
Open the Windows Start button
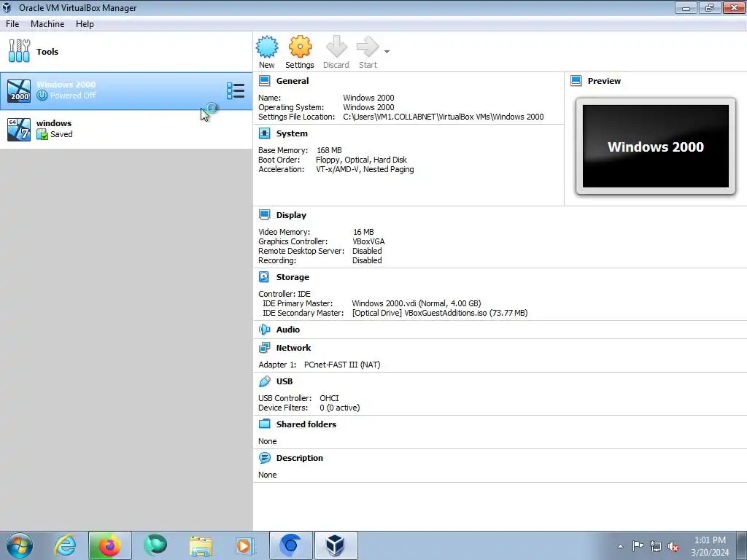pos(20,545)
